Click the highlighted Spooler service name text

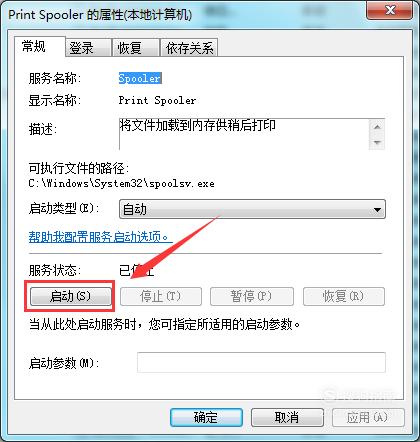[x=140, y=78]
